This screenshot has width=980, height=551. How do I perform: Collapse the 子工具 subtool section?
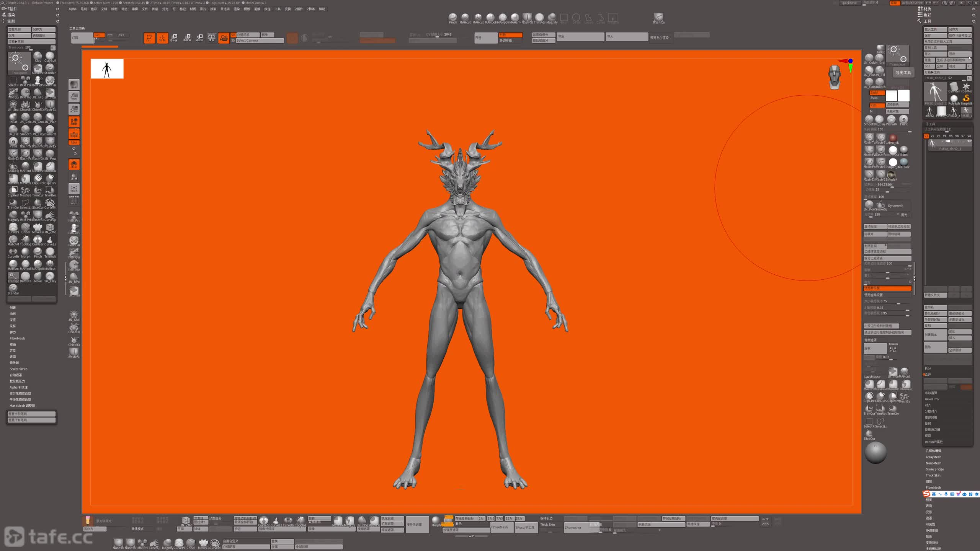(x=930, y=124)
